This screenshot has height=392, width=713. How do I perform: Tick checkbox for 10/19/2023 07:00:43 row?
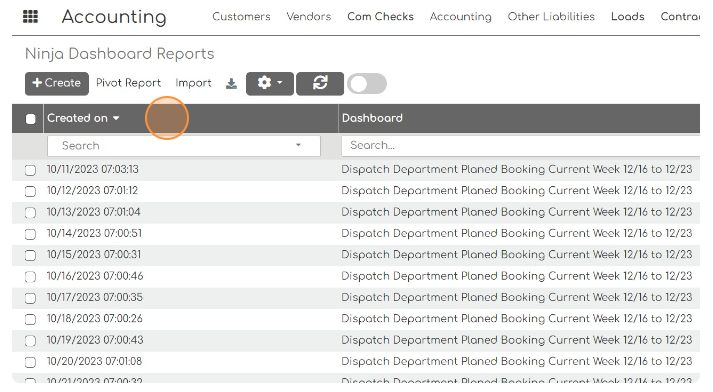point(30,341)
